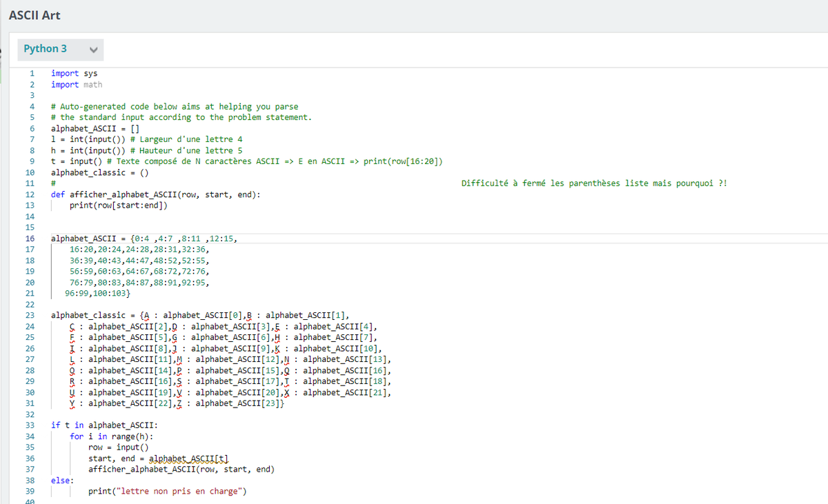Click the "else:" line
Image resolution: width=828 pixels, height=504 pixels.
[63, 480]
